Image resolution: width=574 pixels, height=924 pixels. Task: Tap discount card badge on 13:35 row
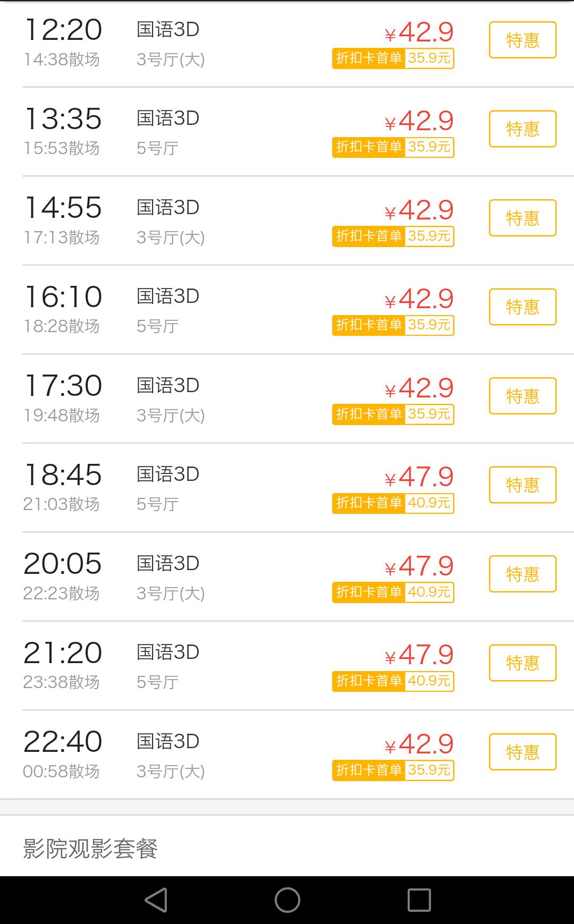(393, 147)
